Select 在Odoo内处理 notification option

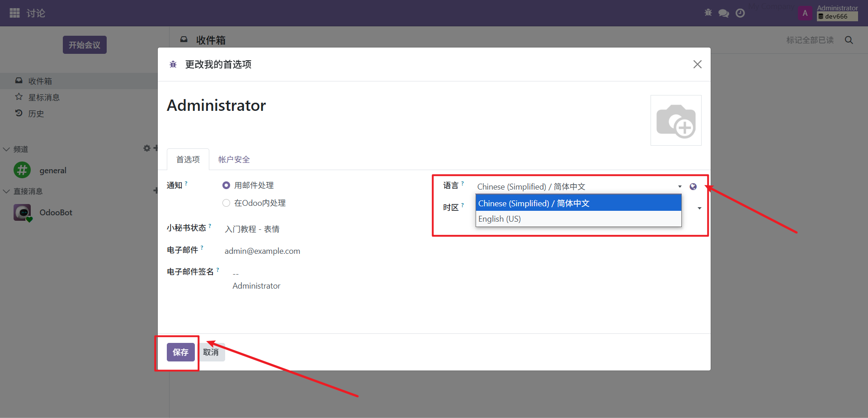226,203
